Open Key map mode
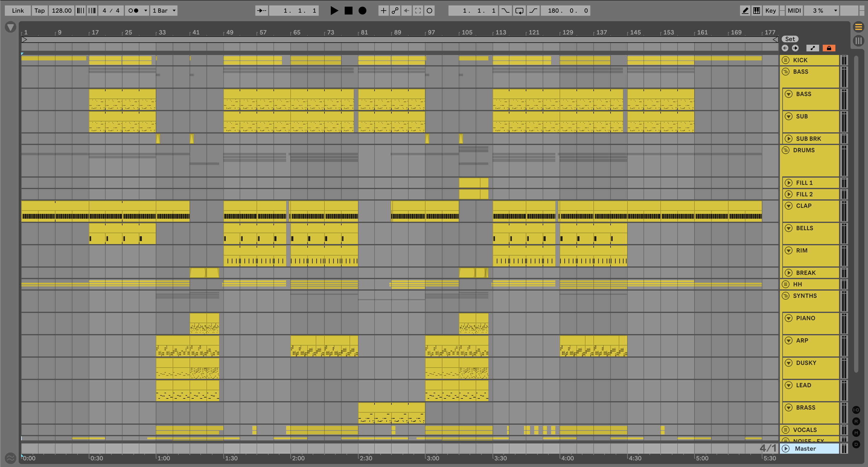 coord(770,11)
